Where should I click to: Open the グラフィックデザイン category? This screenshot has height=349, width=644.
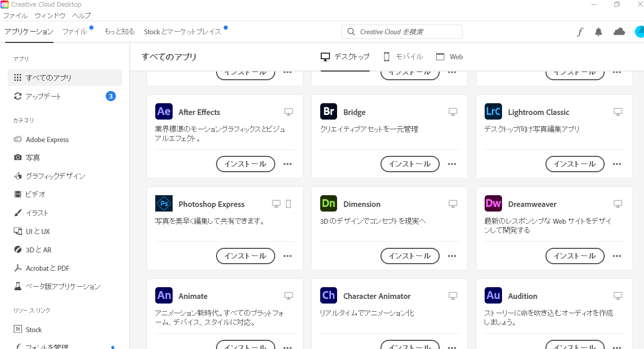click(x=55, y=176)
